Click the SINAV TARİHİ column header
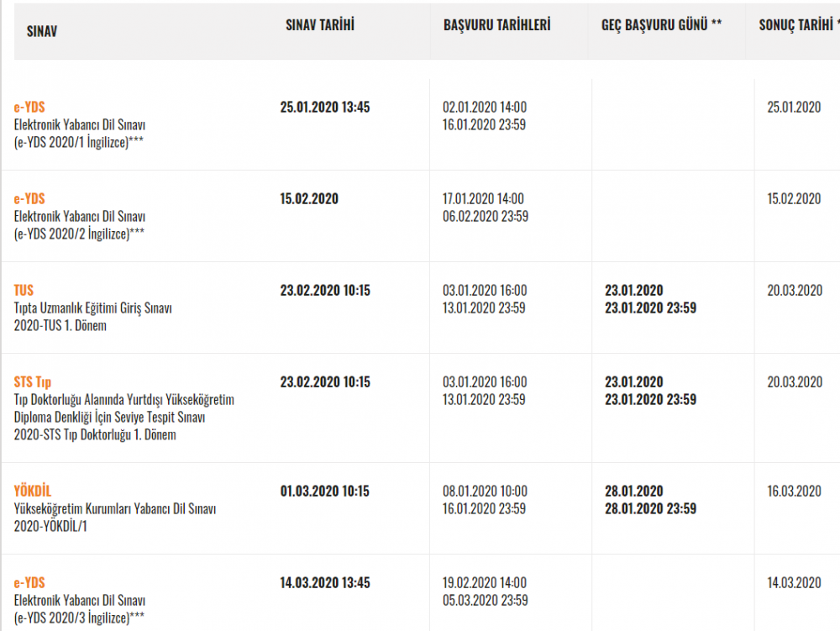 point(319,25)
